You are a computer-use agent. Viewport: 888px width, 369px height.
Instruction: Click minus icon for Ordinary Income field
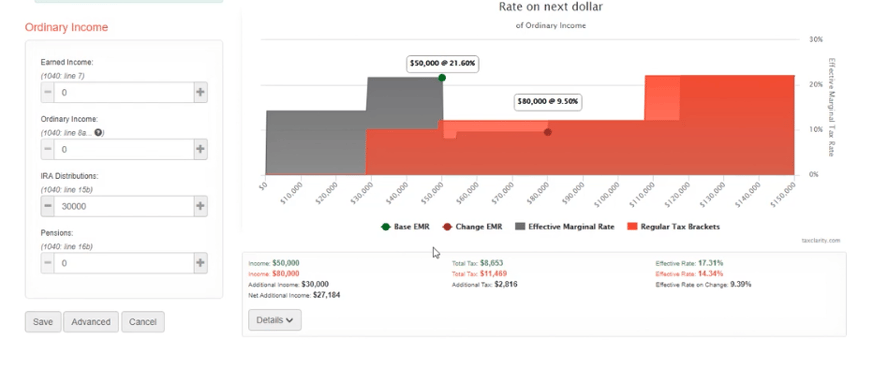click(x=48, y=149)
